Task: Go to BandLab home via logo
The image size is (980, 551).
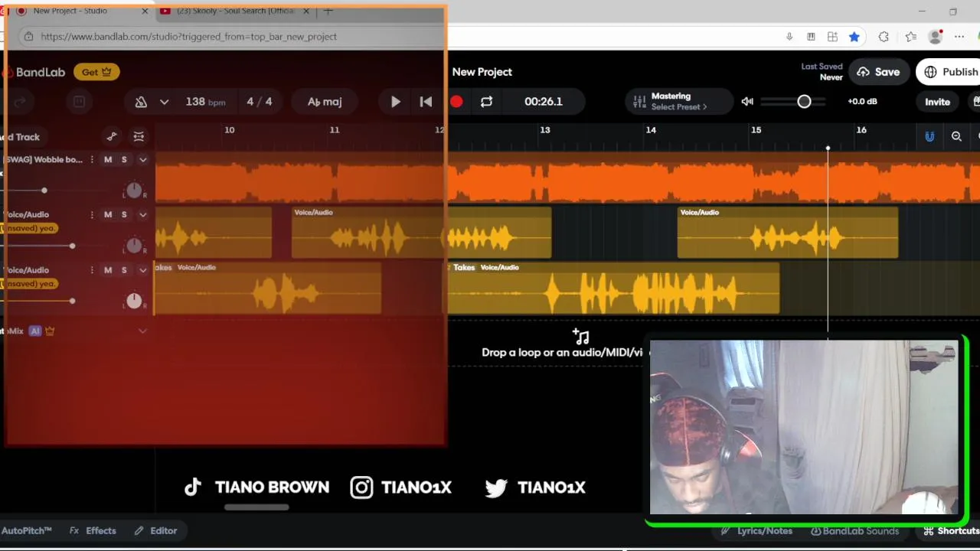Action: tap(34, 72)
